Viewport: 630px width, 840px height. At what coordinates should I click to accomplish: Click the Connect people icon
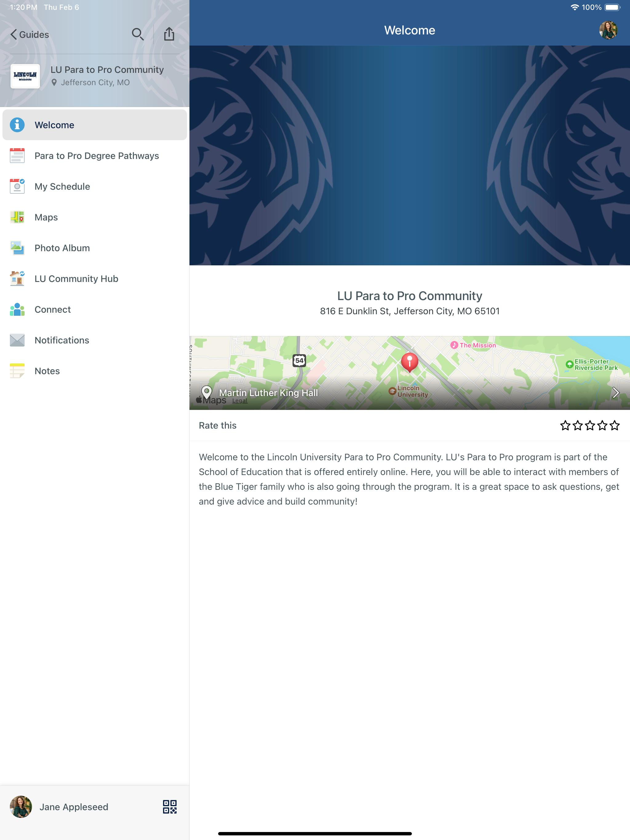[x=17, y=310]
